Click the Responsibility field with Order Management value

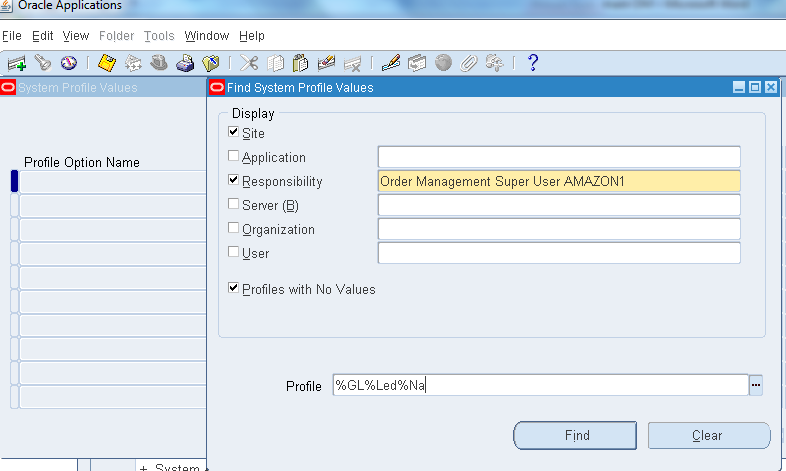point(559,181)
